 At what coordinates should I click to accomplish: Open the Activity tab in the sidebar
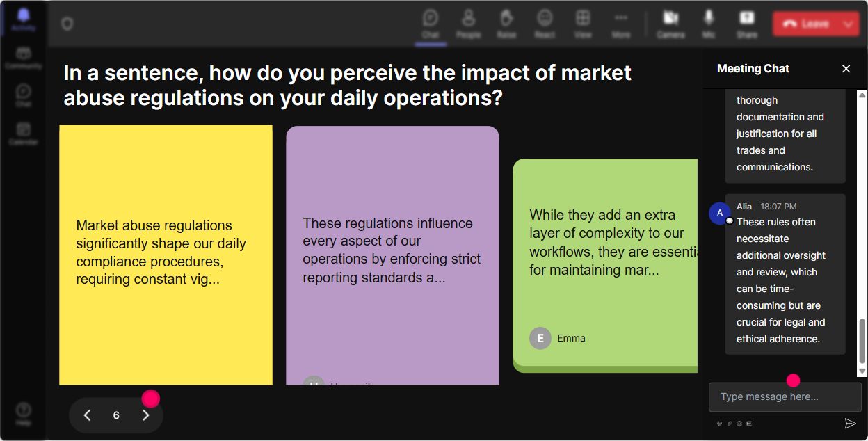point(24,19)
